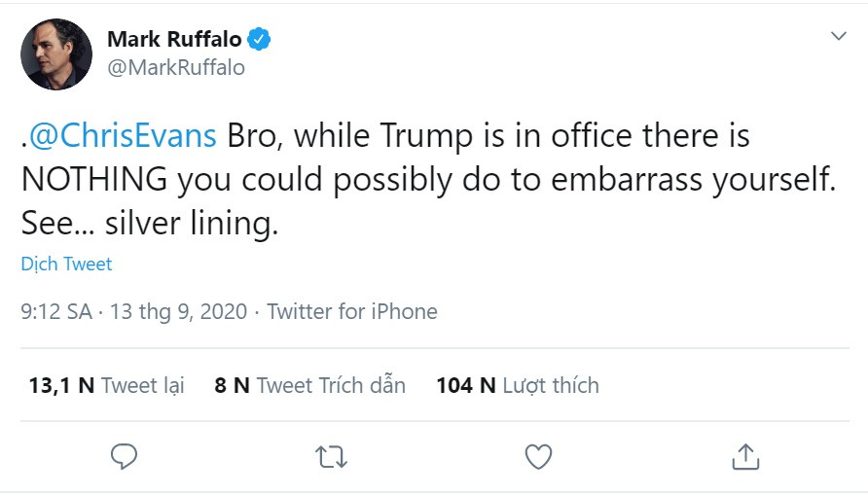
Task: Open the Mark Ruffalo display name
Action: (x=174, y=39)
